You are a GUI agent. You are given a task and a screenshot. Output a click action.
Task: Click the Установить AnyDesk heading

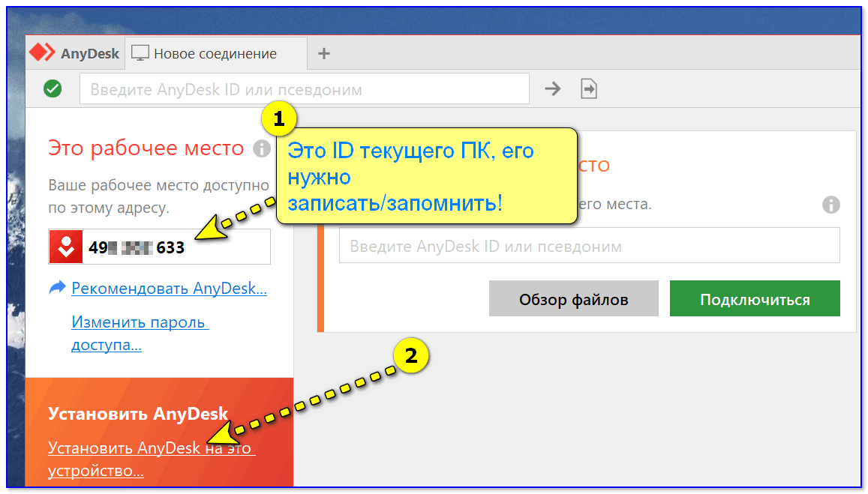[x=138, y=414]
